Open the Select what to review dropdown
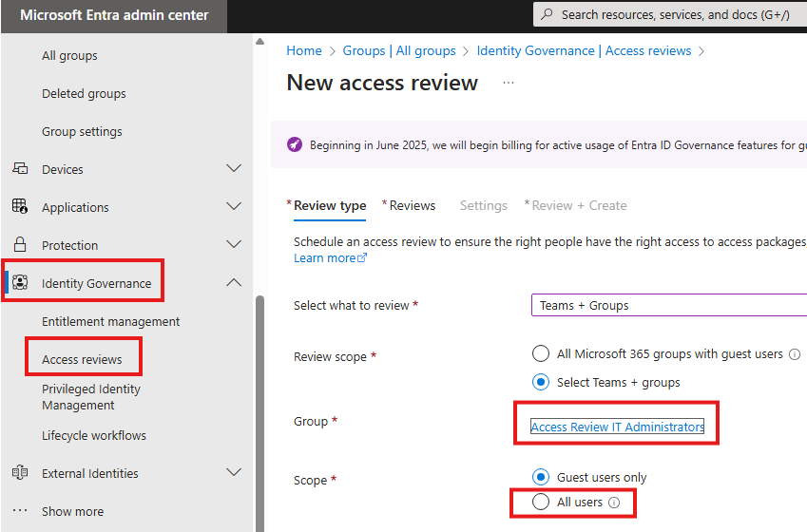 668,305
